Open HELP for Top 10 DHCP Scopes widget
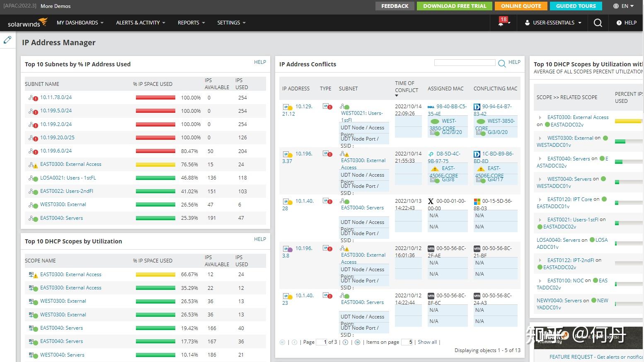The width and height of the screenshot is (644, 362). pyautogui.click(x=260, y=239)
